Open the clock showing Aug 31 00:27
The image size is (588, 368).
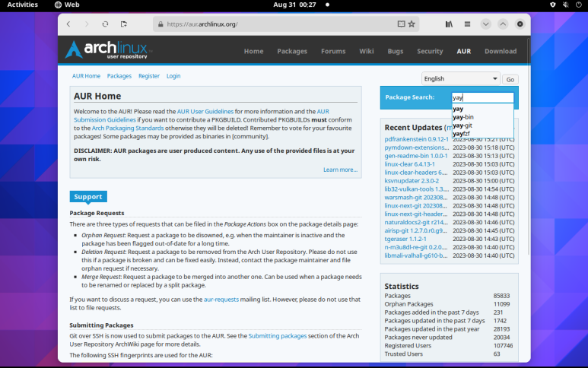click(294, 5)
